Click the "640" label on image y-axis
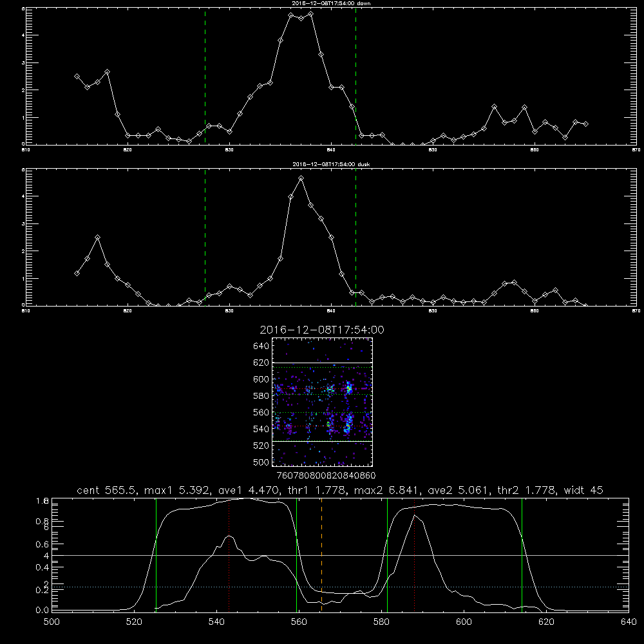Viewport: 644px width, 644px height. (261, 346)
